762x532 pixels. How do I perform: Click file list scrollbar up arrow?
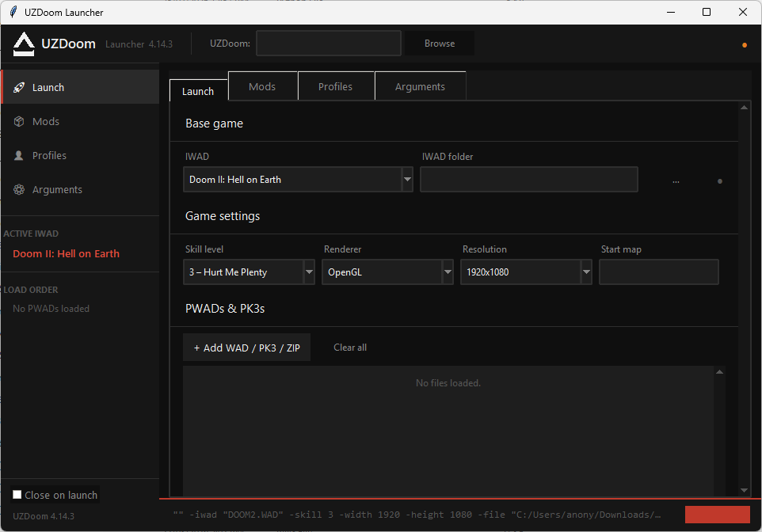coord(719,372)
